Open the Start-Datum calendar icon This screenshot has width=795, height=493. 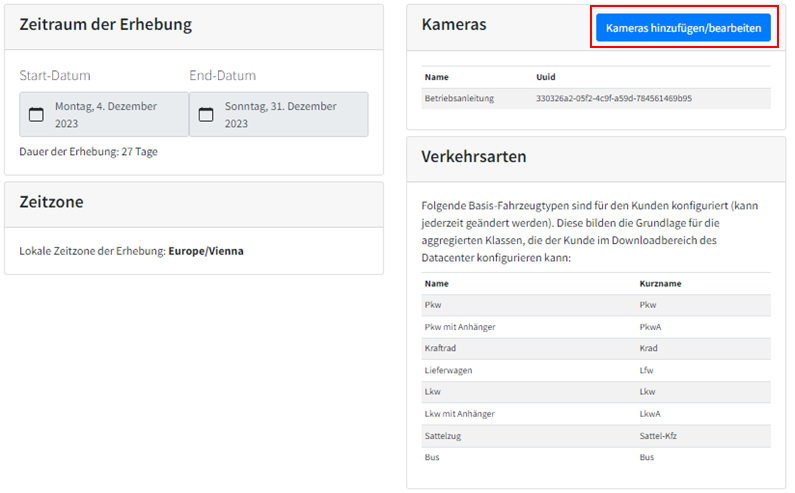pos(36,115)
